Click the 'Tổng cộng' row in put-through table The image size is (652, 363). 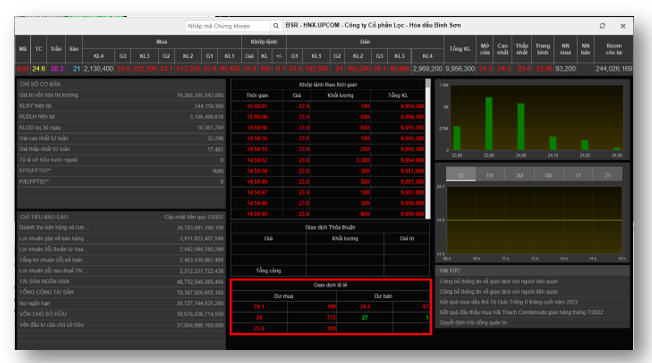point(330,271)
